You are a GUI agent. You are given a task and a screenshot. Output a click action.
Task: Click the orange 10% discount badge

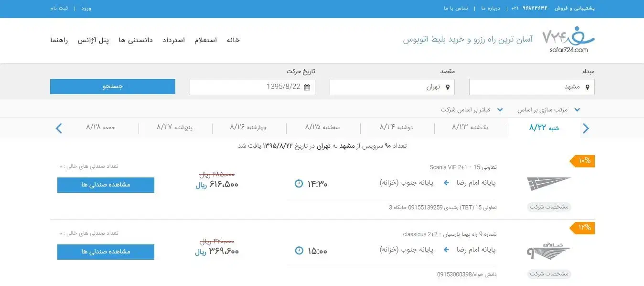[582, 161]
